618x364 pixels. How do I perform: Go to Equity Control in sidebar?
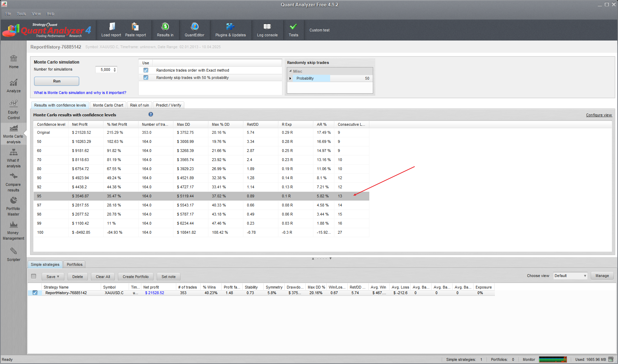pos(14,109)
